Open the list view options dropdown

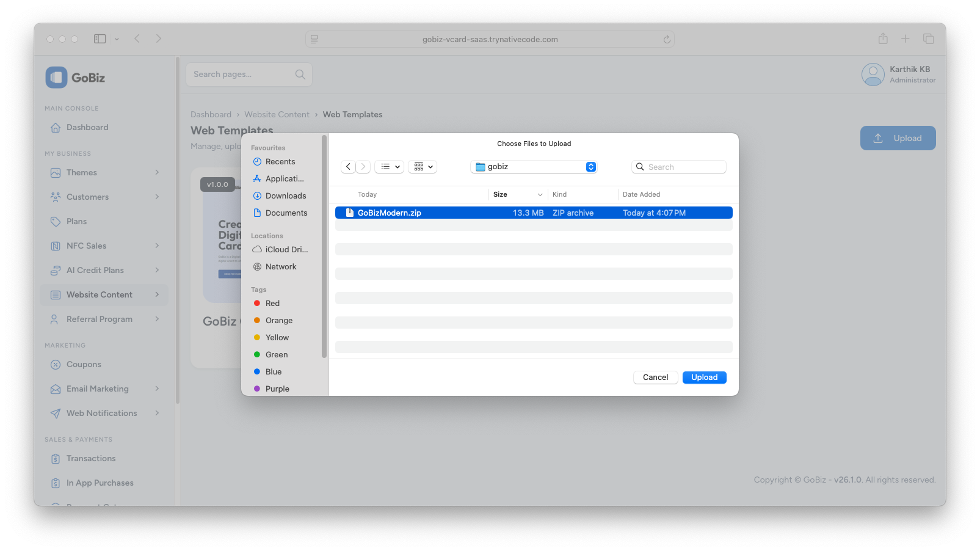click(389, 167)
